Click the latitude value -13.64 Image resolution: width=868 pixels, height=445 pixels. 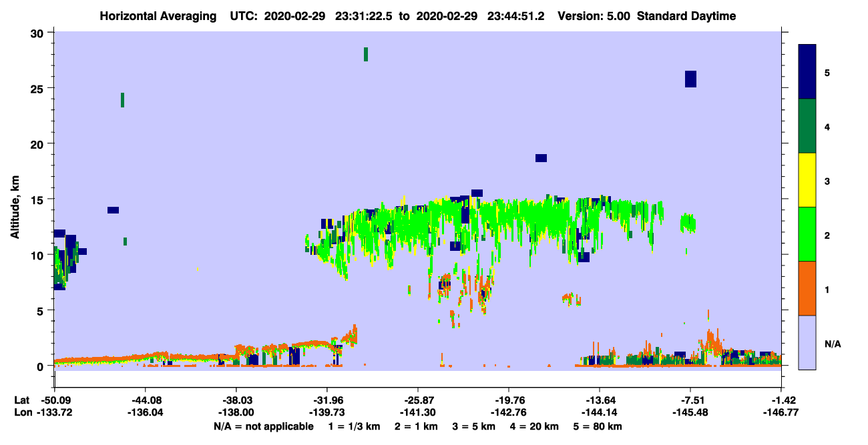[x=600, y=400]
